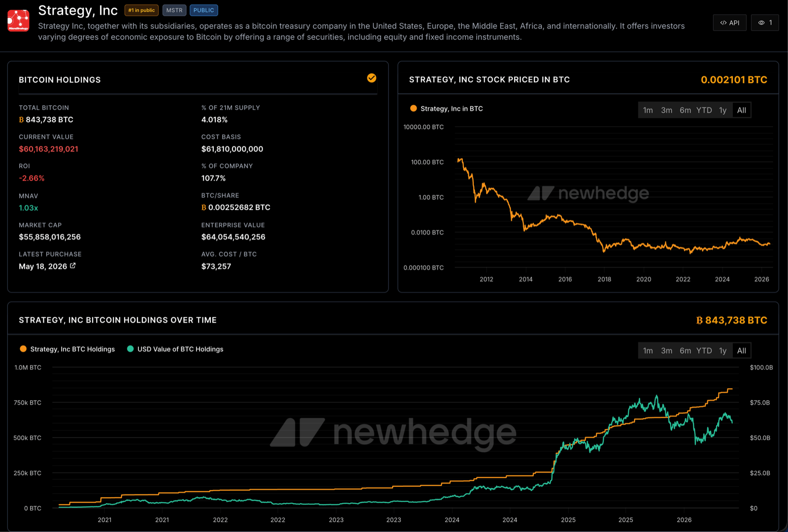Image resolution: width=788 pixels, height=532 pixels.
Task: Click the orange BTC Holdings legend dot
Action: [23, 349]
